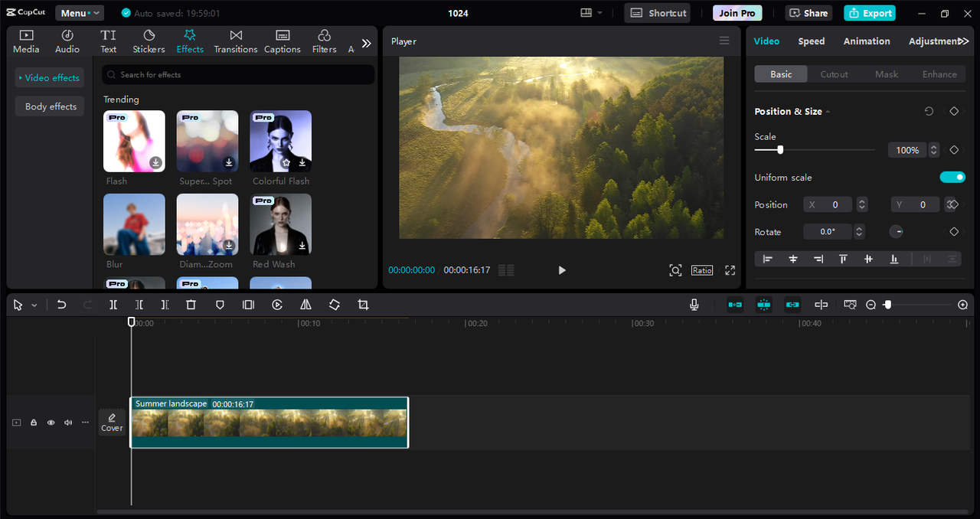The height and width of the screenshot is (519, 980).
Task: Open the Captions panel
Action: click(x=283, y=41)
